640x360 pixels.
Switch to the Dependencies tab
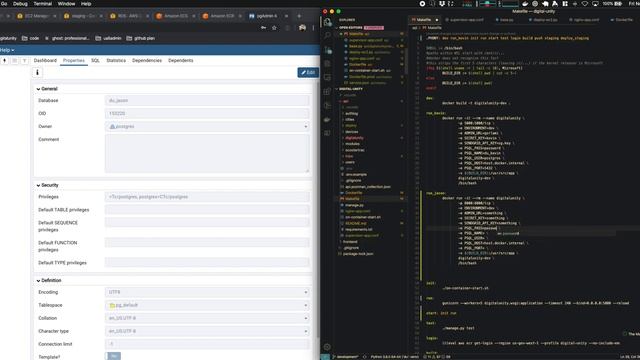(x=147, y=60)
